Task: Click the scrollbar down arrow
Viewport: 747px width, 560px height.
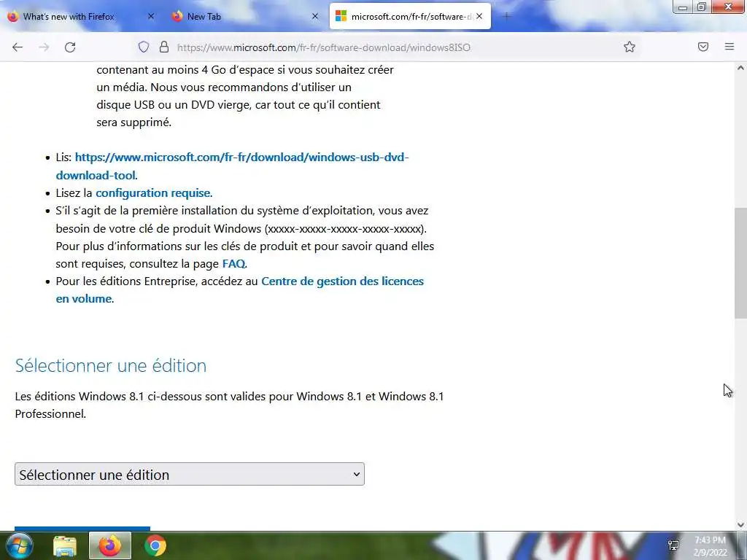Action: click(740, 525)
